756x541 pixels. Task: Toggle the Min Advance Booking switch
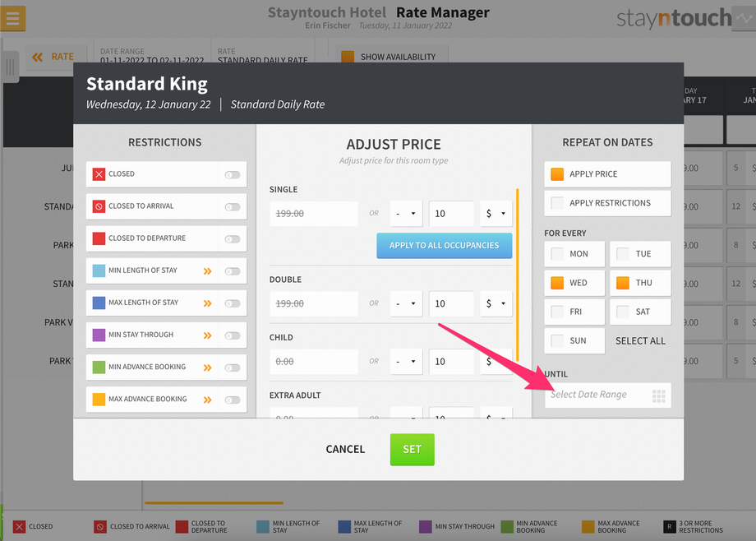coord(233,368)
